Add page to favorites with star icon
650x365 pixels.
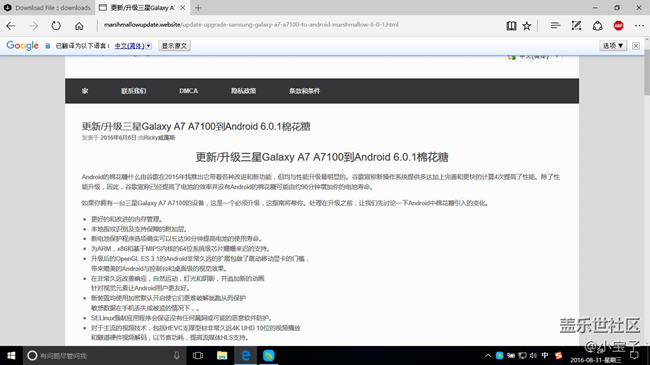click(526, 26)
